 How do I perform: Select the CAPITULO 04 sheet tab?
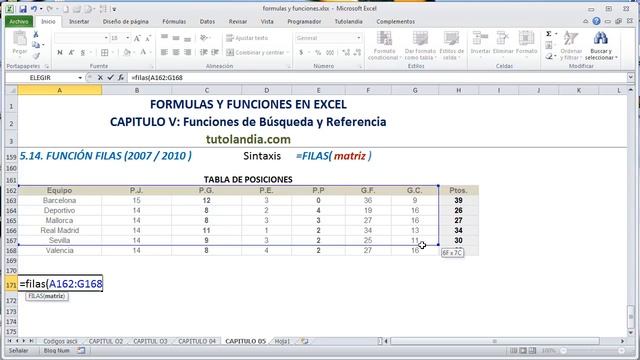[196, 341]
